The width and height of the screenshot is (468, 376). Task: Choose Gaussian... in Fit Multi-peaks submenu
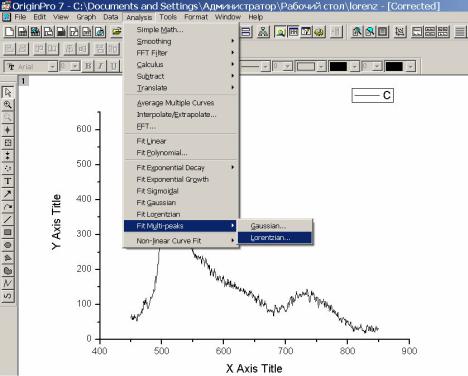pyautogui.click(x=275, y=226)
